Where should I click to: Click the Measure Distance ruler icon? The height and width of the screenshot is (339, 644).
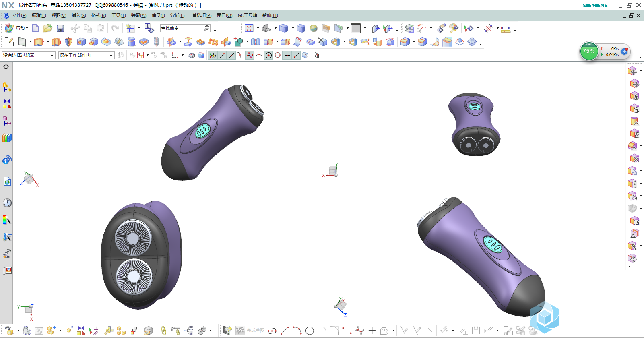506,29
